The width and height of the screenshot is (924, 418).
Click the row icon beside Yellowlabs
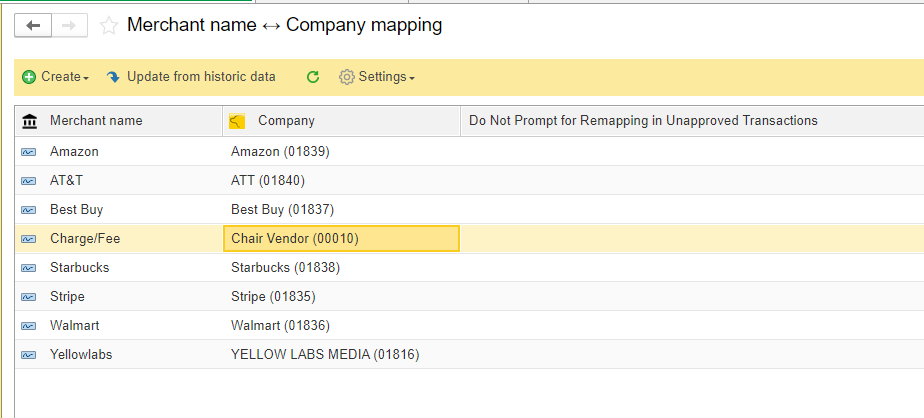click(x=28, y=354)
